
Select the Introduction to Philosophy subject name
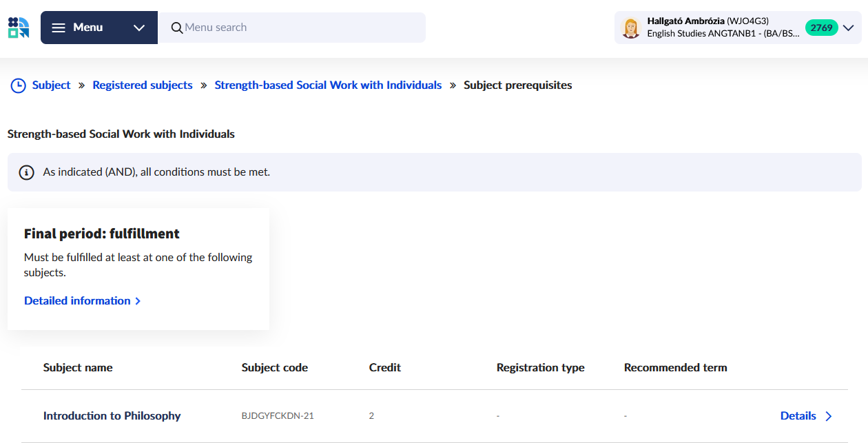112,416
